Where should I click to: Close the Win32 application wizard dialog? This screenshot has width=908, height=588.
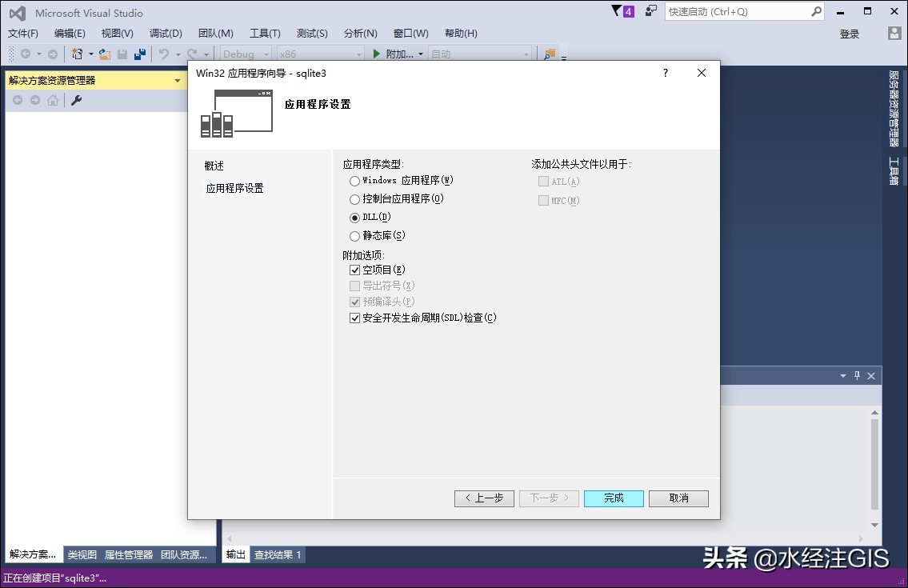[702, 73]
